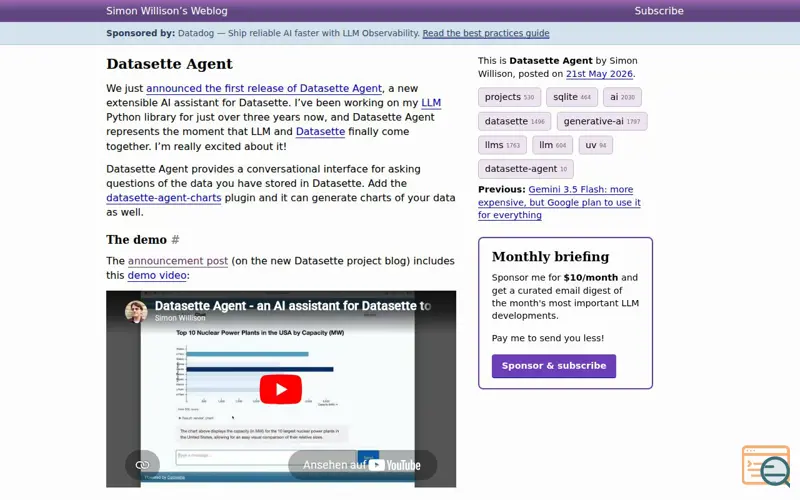Click the copy link icon on video
Screen dimensions: 800x500
tap(142, 465)
